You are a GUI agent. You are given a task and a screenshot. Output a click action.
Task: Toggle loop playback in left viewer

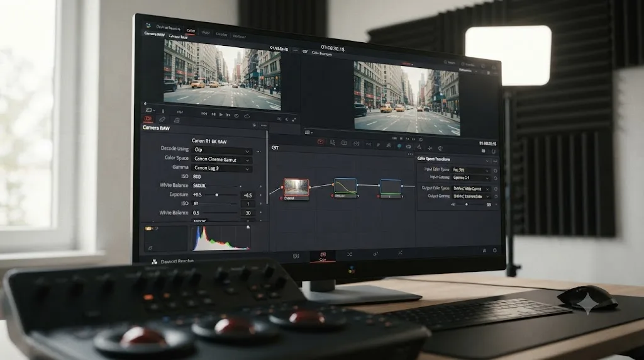point(236,116)
